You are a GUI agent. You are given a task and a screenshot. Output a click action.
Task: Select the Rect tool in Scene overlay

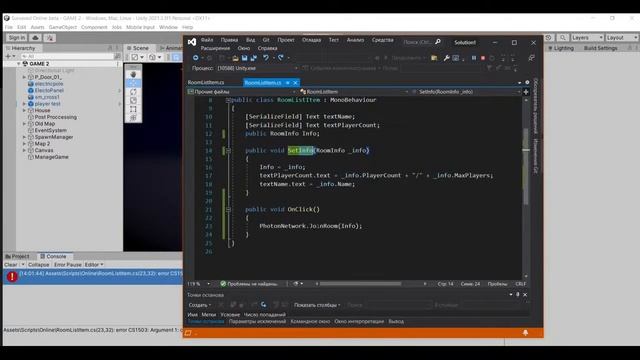133,109
